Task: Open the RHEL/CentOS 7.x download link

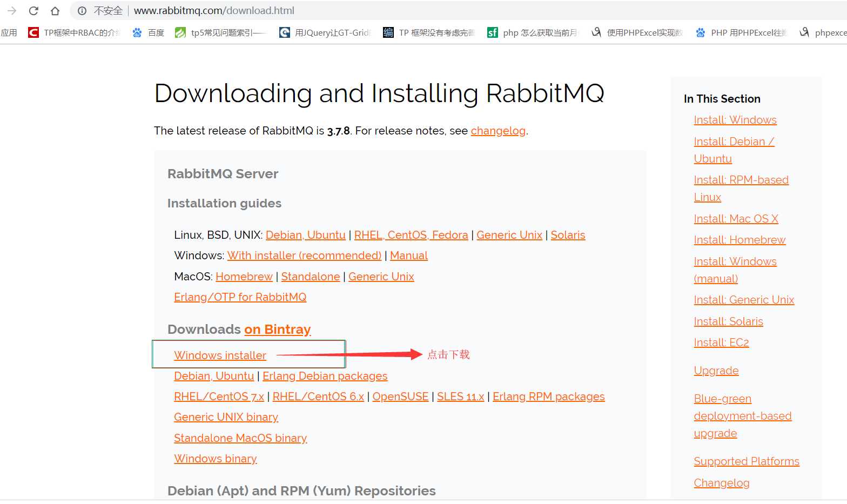Action: [x=219, y=397]
